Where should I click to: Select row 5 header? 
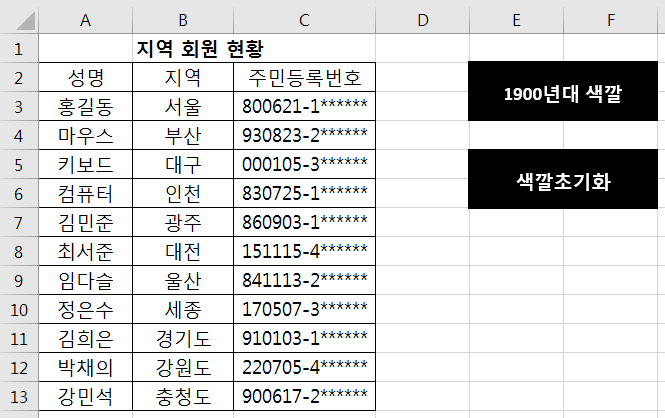click(19, 164)
